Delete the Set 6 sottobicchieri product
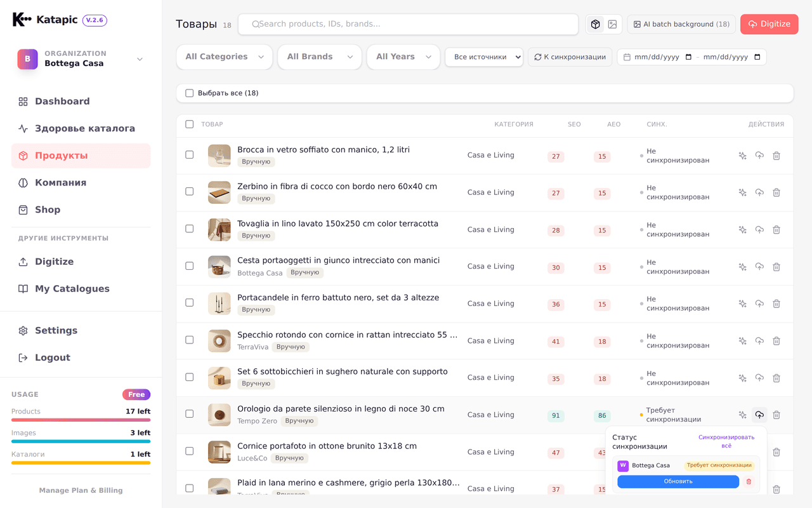 point(776,378)
